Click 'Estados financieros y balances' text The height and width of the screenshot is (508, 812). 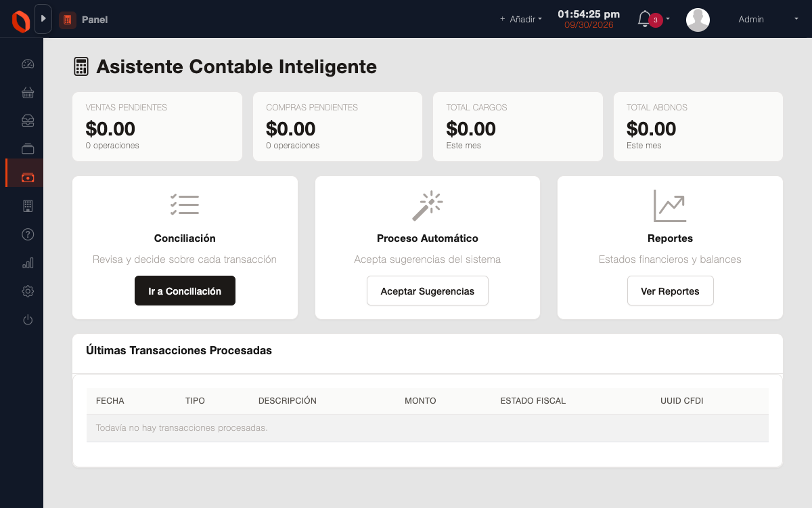click(670, 259)
